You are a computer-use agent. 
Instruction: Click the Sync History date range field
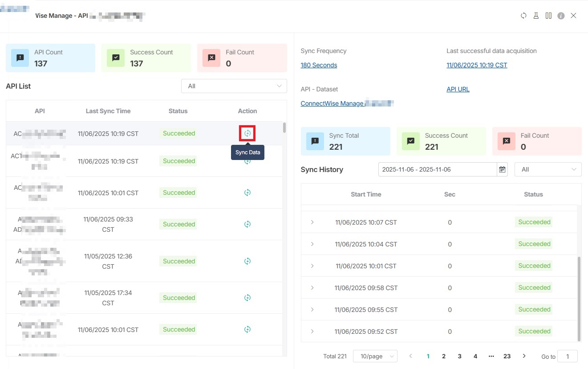coord(437,169)
